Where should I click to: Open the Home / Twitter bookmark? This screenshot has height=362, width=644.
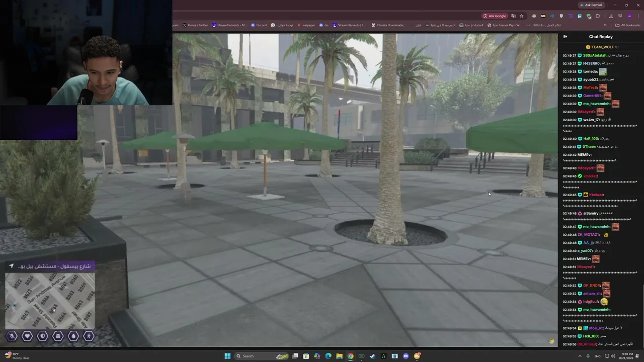(x=195, y=25)
